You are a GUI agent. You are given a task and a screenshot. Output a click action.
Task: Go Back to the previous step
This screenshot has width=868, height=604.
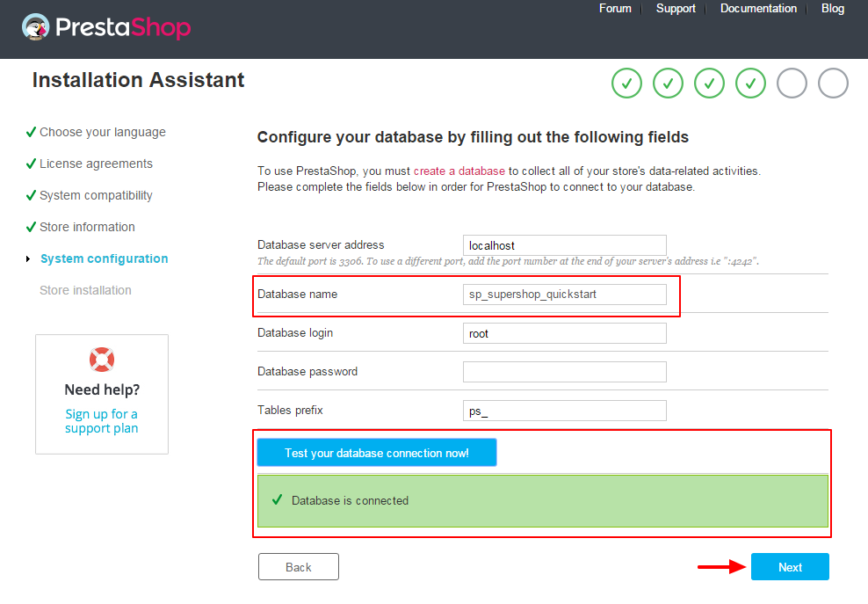pos(299,567)
